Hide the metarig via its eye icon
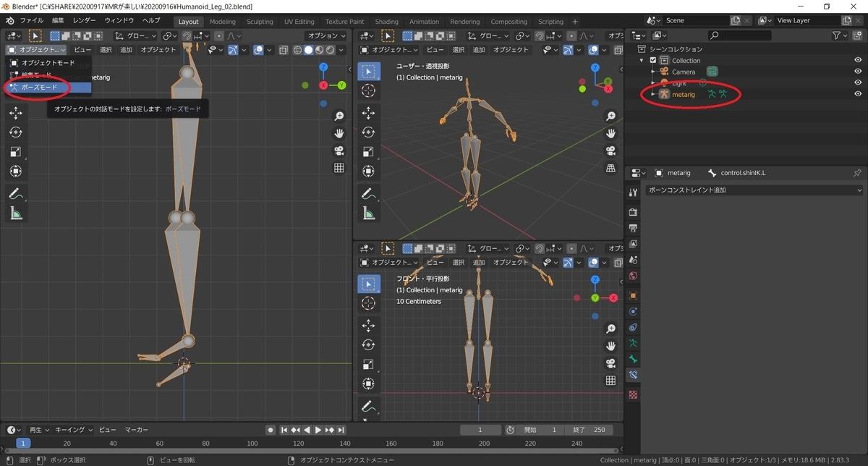 [858, 93]
